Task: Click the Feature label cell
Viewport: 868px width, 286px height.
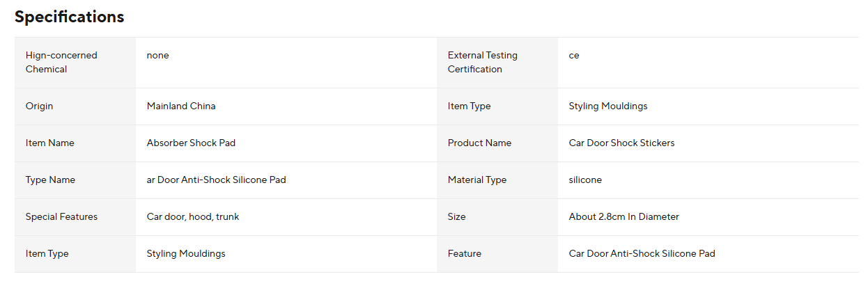Action: tap(497, 254)
